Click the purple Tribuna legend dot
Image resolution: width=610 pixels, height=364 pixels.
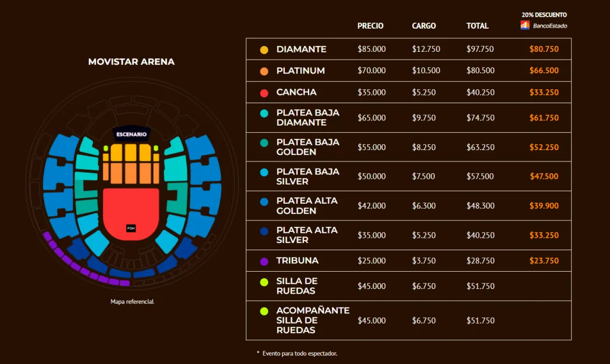264,262
